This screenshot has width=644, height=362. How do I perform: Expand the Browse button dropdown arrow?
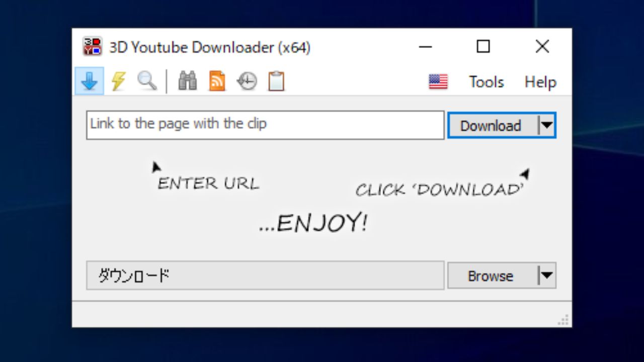(x=546, y=276)
